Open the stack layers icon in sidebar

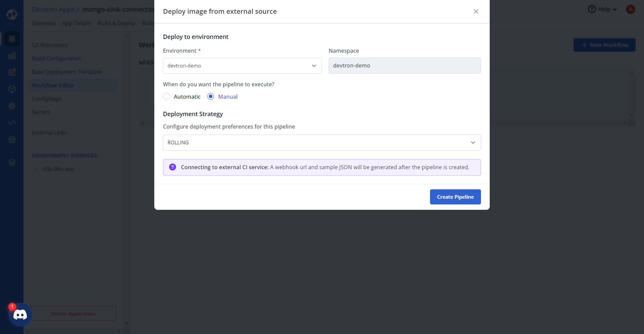pos(12,162)
